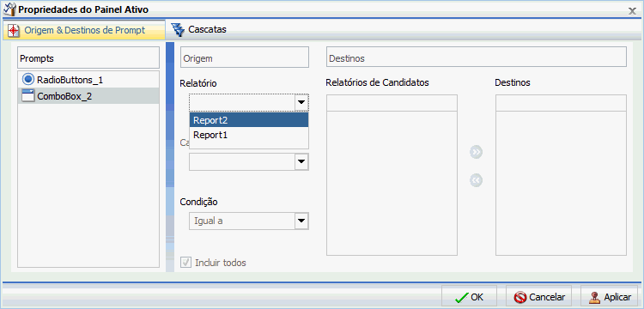644x309 pixels.
Task: Click the dialog title bar icon
Action: [x=9, y=9]
